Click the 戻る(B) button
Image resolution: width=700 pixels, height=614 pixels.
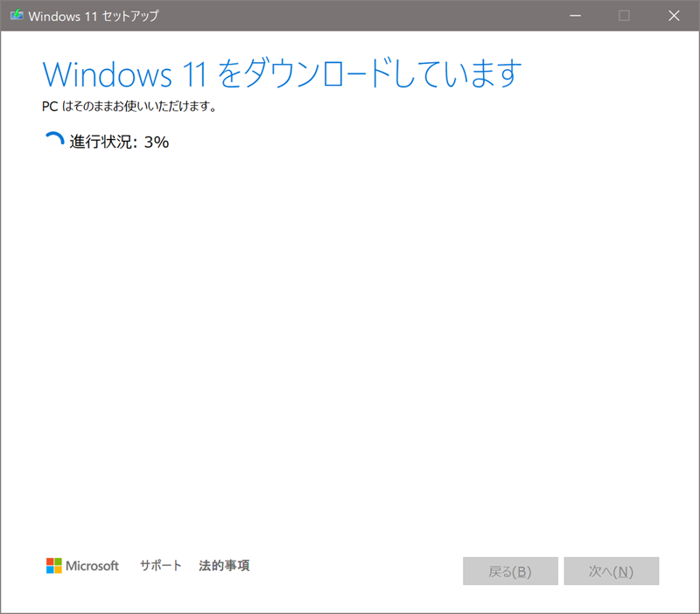[510, 571]
